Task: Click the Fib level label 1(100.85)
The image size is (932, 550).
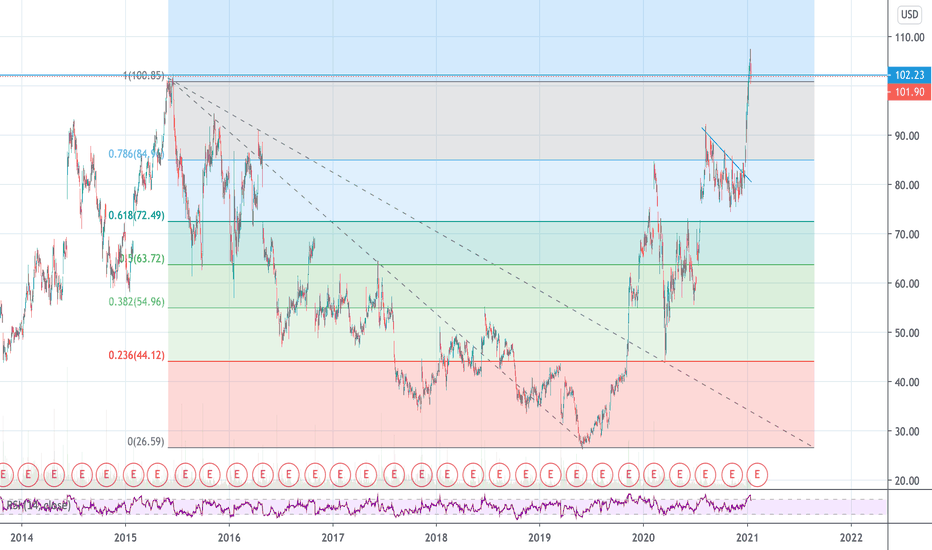Action: [x=143, y=76]
